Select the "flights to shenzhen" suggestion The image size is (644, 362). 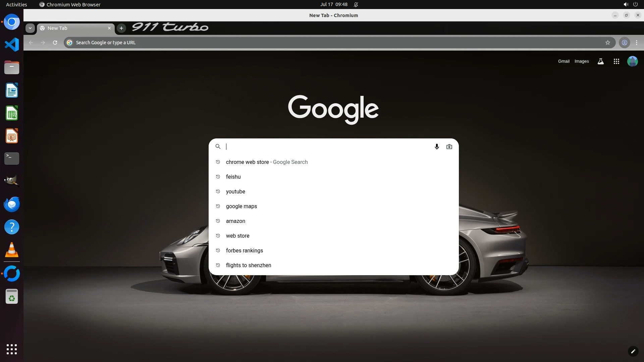249,265
